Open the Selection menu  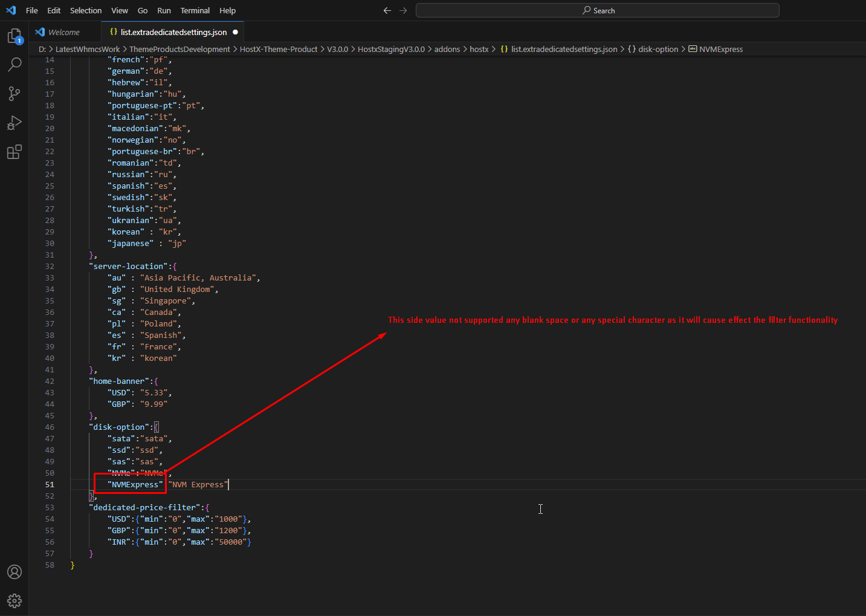tap(86, 10)
